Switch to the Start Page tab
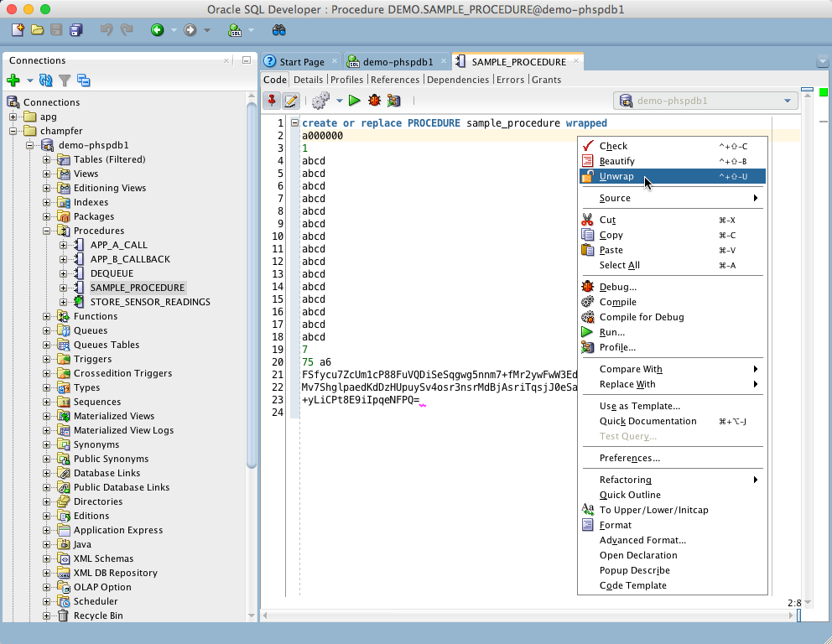 click(301, 62)
